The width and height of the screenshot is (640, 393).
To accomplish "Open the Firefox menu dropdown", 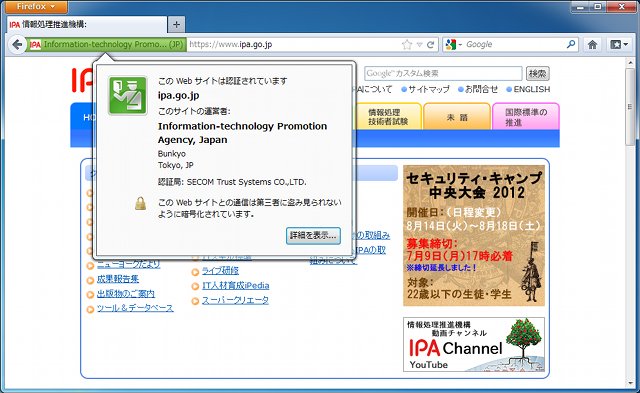I will coord(36,7).
